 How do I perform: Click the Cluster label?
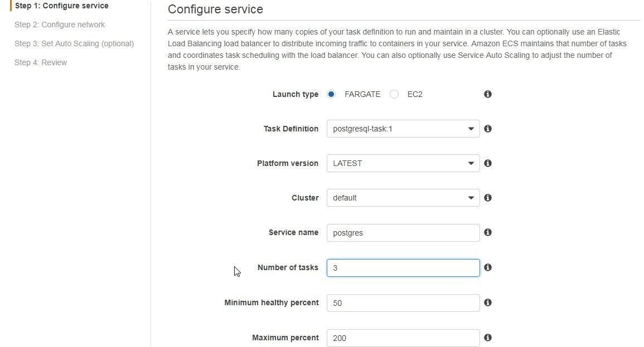pos(305,198)
